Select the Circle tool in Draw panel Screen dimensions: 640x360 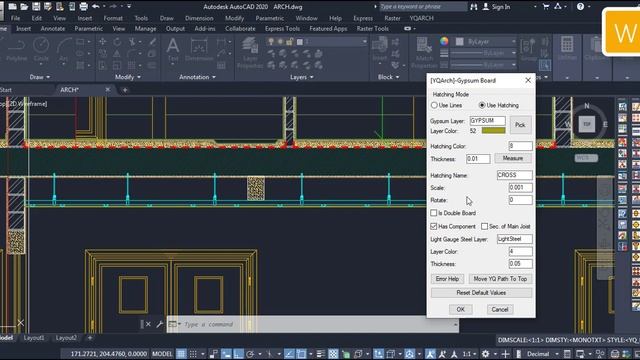click(41, 50)
